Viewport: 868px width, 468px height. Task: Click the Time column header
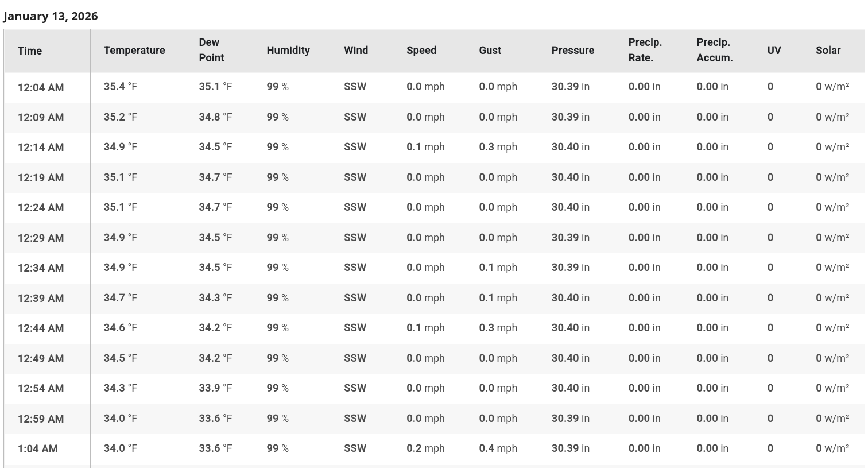tap(30, 51)
